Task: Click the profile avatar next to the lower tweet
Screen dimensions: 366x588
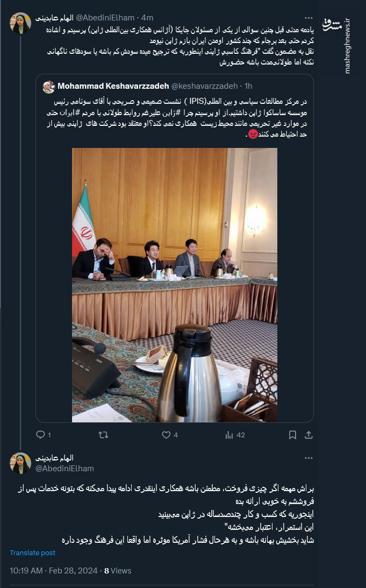Action: pyautogui.click(x=20, y=463)
